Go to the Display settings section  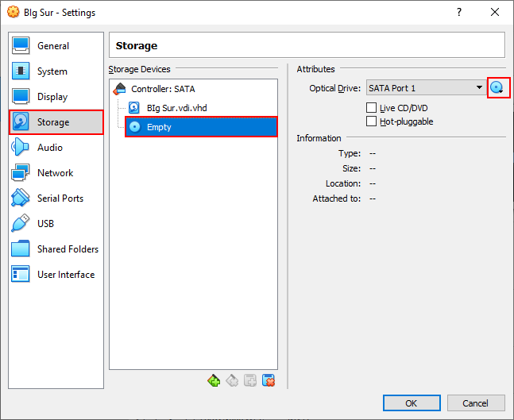coord(52,97)
